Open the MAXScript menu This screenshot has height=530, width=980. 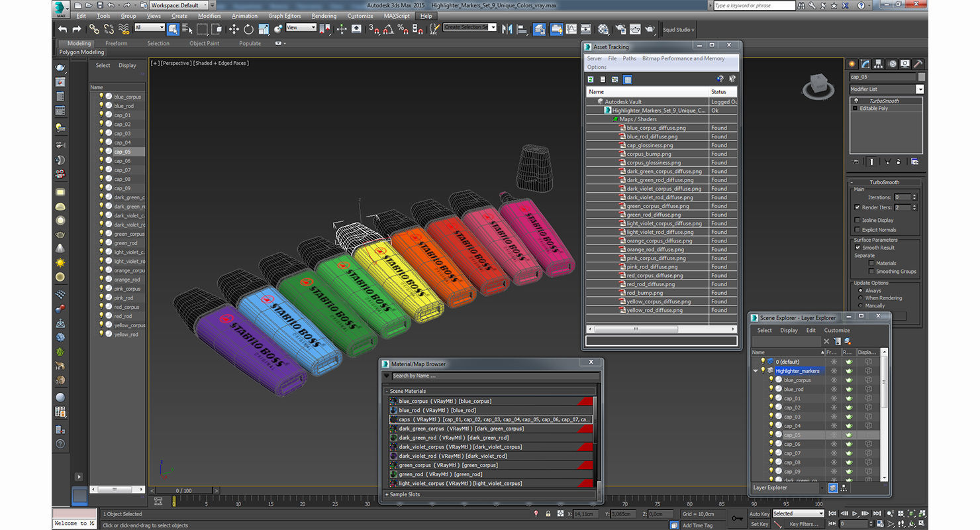click(397, 16)
